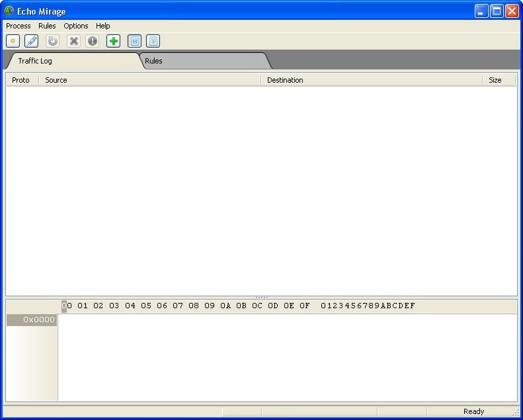
Task: Click the 0123456789ABCDEF ASCII header
Action: click(x=368, y=306)
